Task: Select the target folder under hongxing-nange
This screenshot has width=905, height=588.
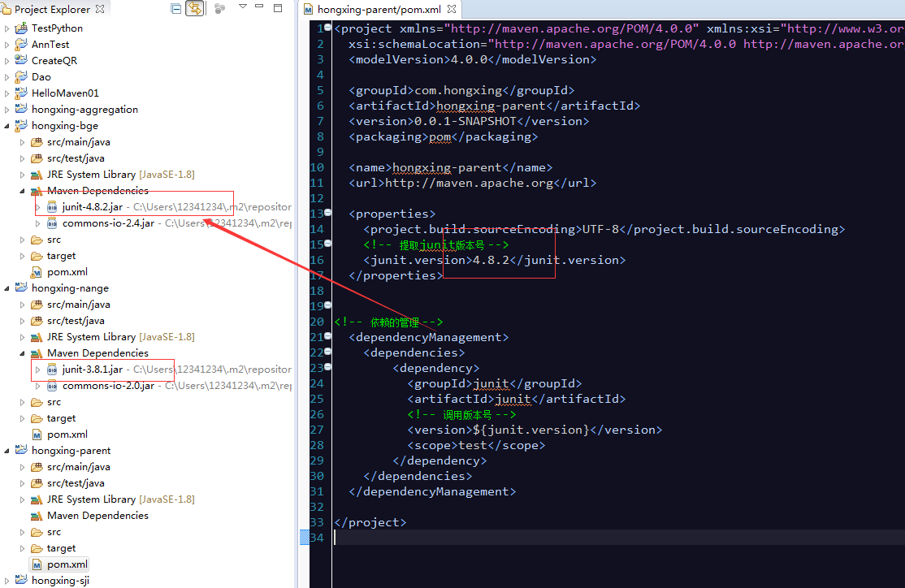Action: 61,417
